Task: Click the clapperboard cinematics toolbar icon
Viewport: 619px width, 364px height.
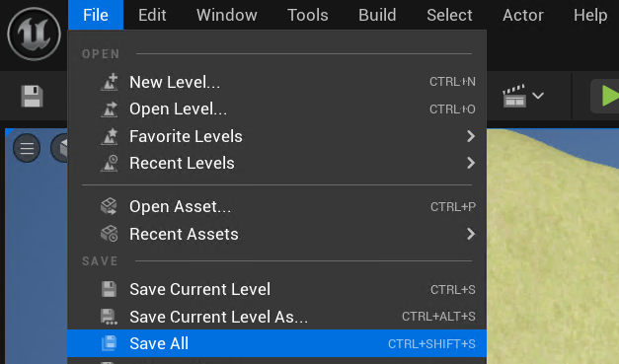Action: coord(514,96)
